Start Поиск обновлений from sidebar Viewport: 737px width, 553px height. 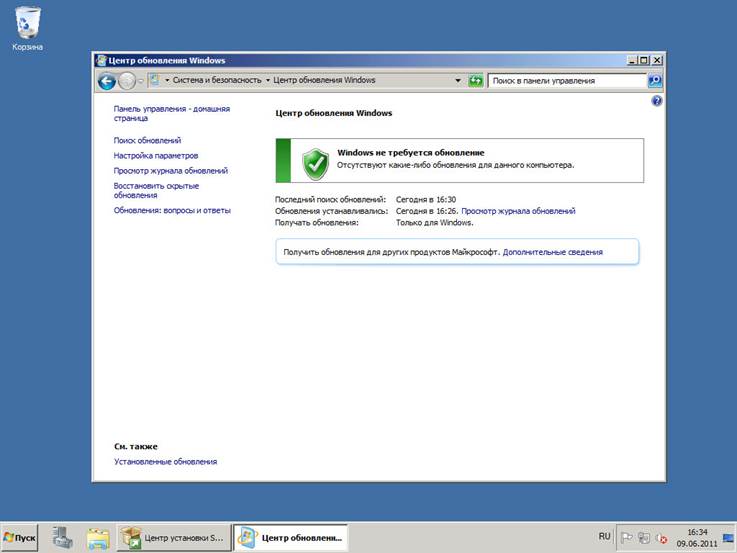click(x=147, y=140)
